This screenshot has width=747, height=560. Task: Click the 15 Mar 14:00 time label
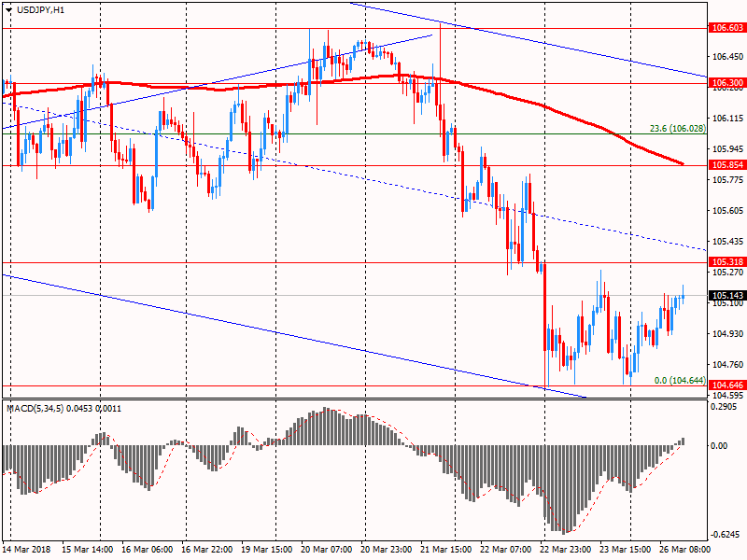tap(88, 549)
